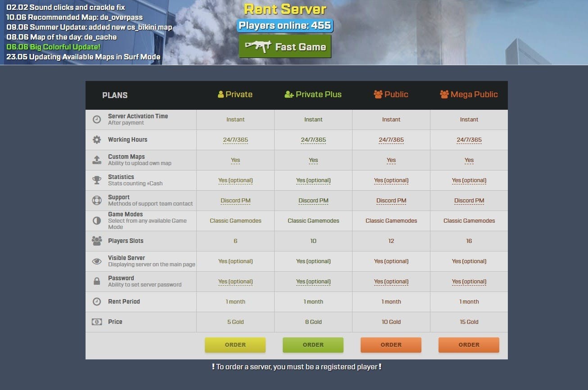This screenshot has height=390, width=588.
Task: Click the PLANS table header
Action: [x=115, y=95]
